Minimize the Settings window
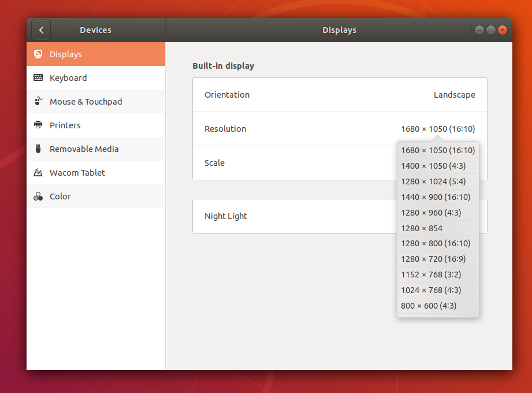Screen dimensions: 532x393 click(479, 30)
